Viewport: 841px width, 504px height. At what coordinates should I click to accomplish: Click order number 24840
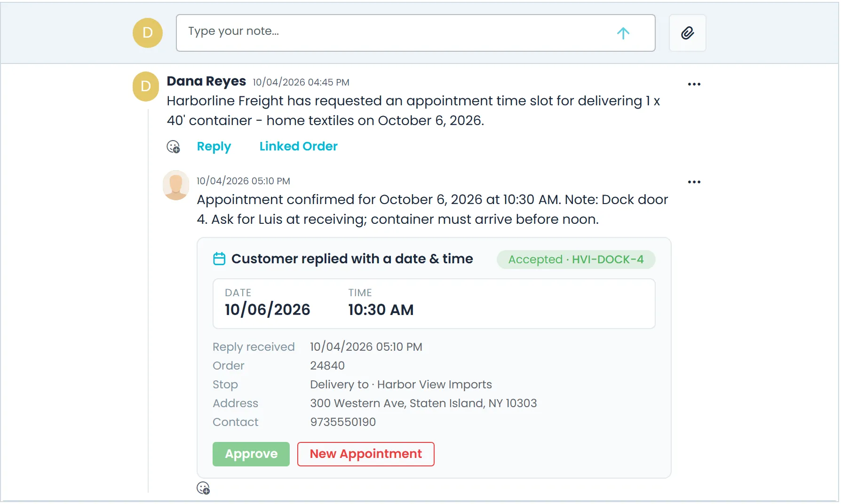(327, 366)
